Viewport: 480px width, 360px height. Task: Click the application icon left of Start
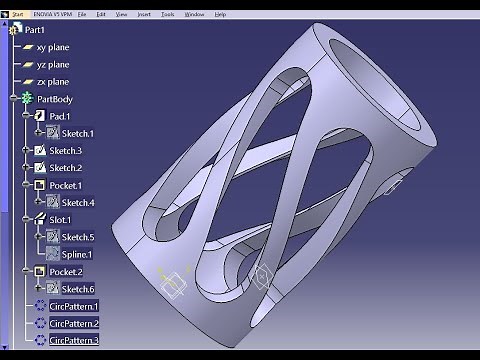[x=5, y=14]
